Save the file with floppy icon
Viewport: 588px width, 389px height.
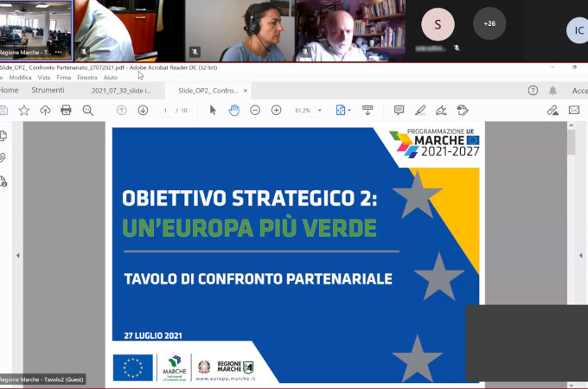click(x=3, y=110)
